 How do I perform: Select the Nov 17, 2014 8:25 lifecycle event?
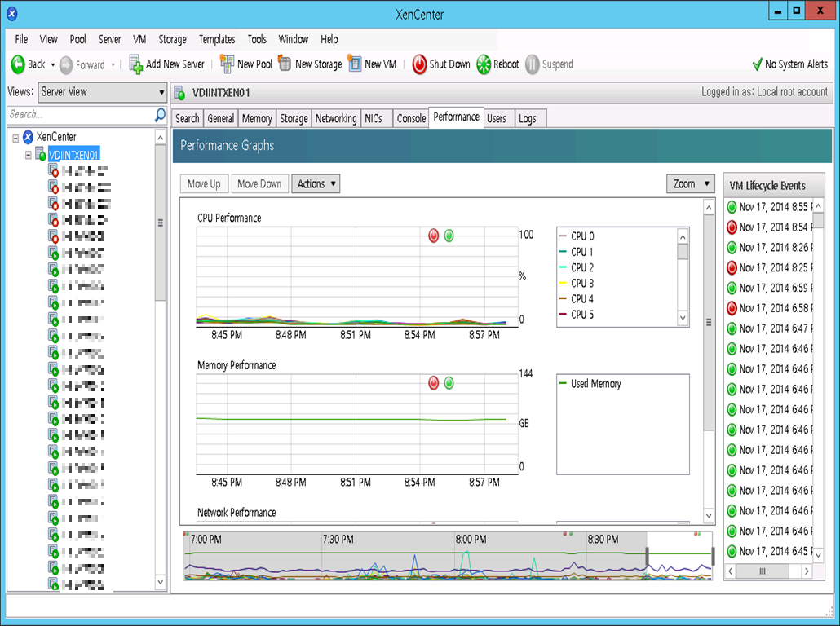point(769,267)
